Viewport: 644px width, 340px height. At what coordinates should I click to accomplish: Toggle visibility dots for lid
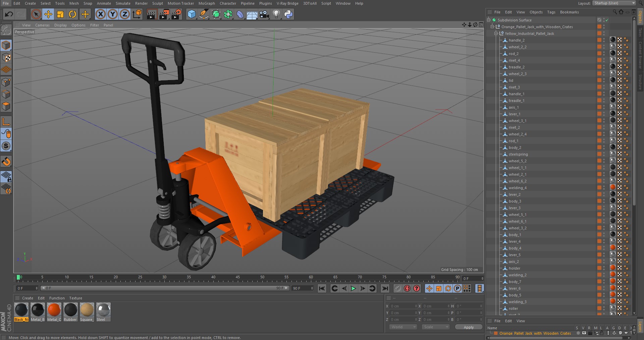pyautogui.click(x=604, y=80)
